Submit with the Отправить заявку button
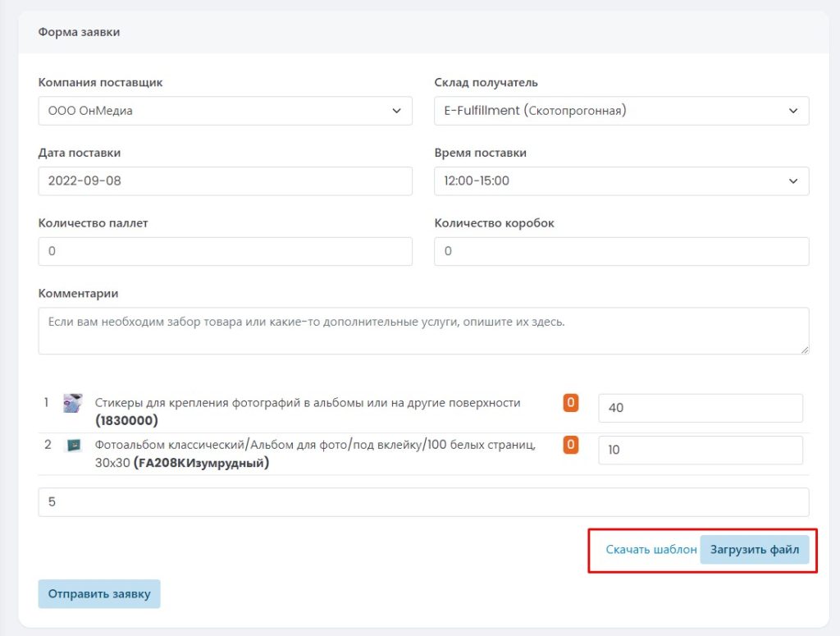Viewport: 840px width, 636px height. (99, 594)
